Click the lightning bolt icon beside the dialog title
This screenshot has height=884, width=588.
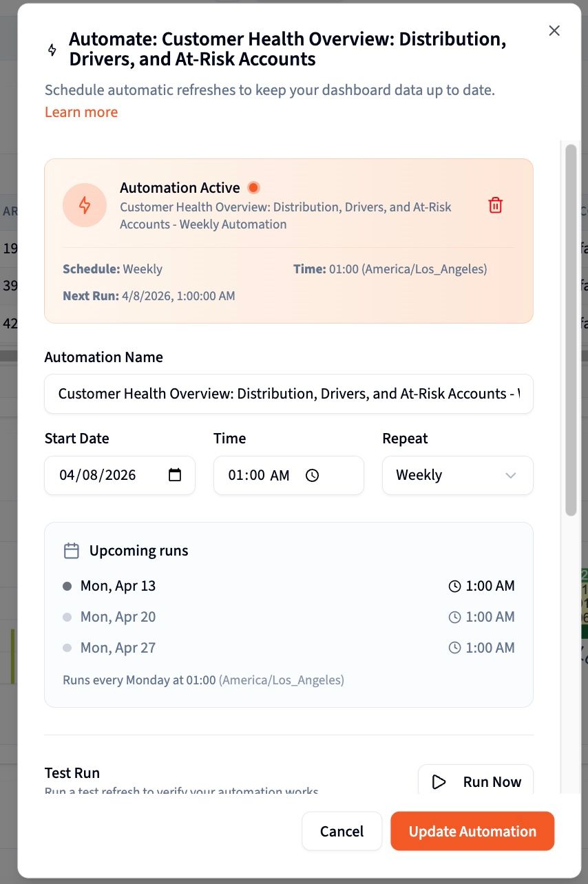click(x=52, y=50)
